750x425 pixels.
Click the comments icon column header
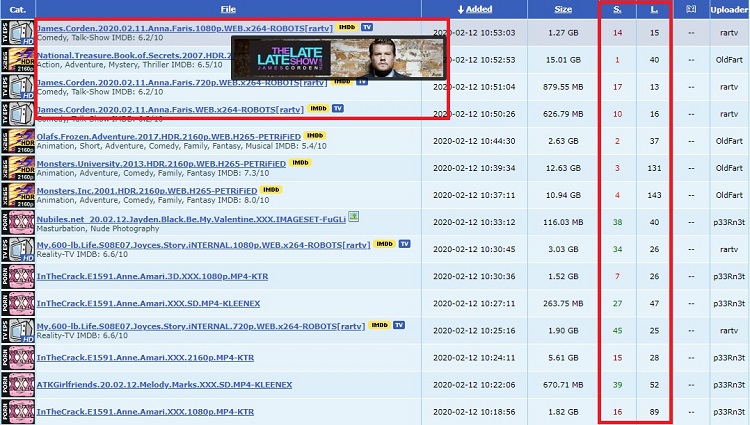(691, 9)
